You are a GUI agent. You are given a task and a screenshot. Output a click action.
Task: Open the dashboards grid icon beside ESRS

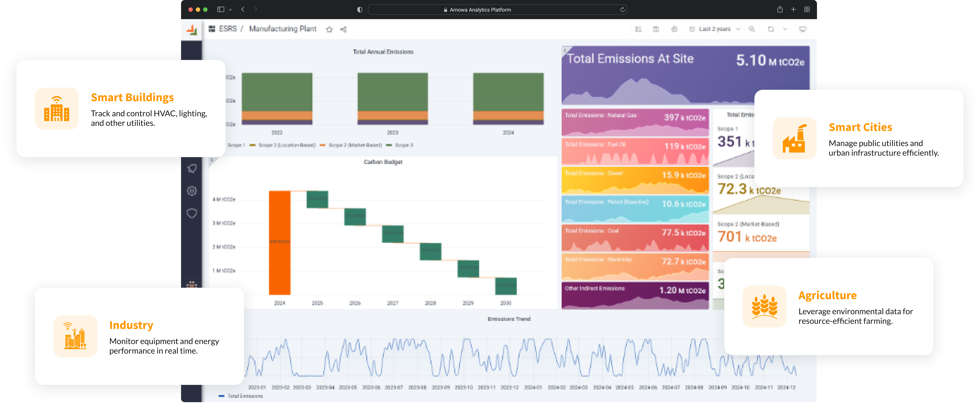[x=212, y=29]
